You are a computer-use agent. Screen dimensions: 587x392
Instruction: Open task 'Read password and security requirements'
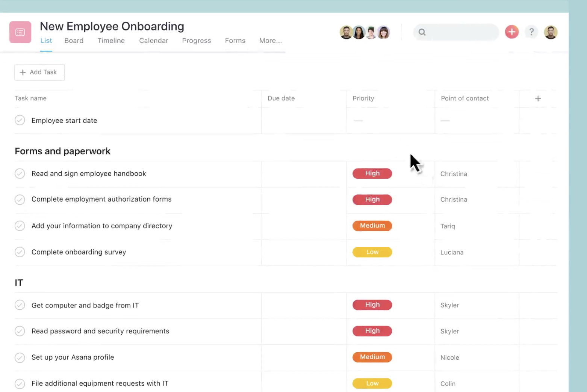pyautogui.click(x=100, y=331)
